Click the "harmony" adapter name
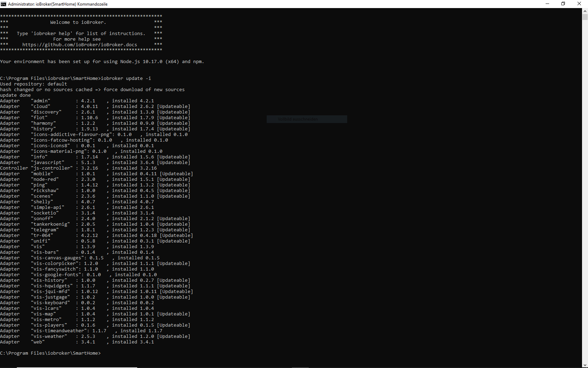Screen dimensions: 588x368 pos(43,123)
